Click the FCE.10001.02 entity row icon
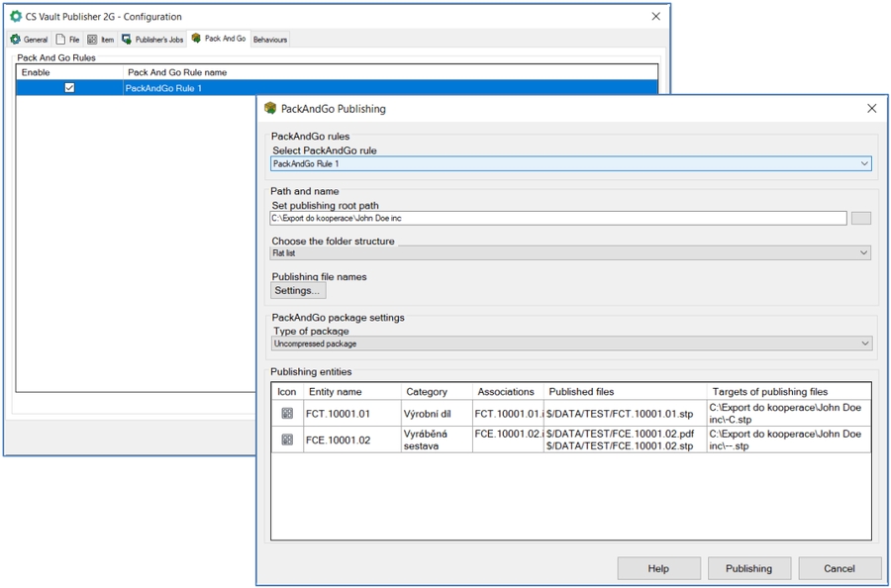Image resolution: width=891 pixels, height=588 pixels. (287, 440)
